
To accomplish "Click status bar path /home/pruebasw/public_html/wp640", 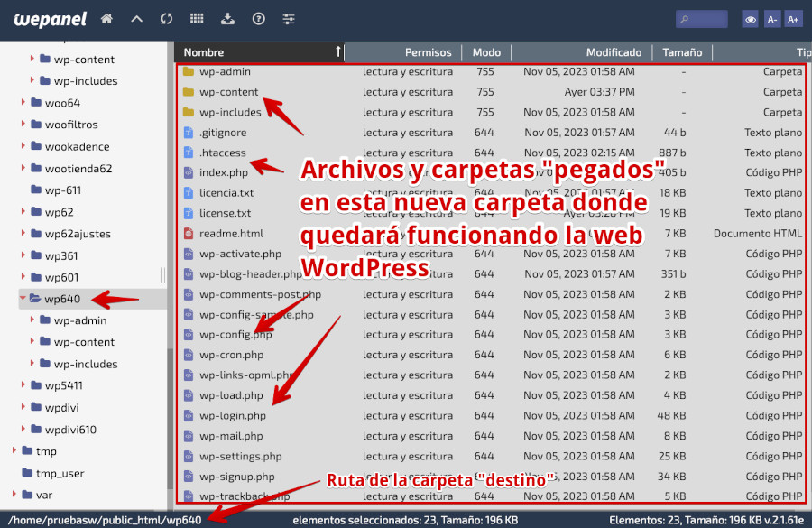I will tap(105, 520).
